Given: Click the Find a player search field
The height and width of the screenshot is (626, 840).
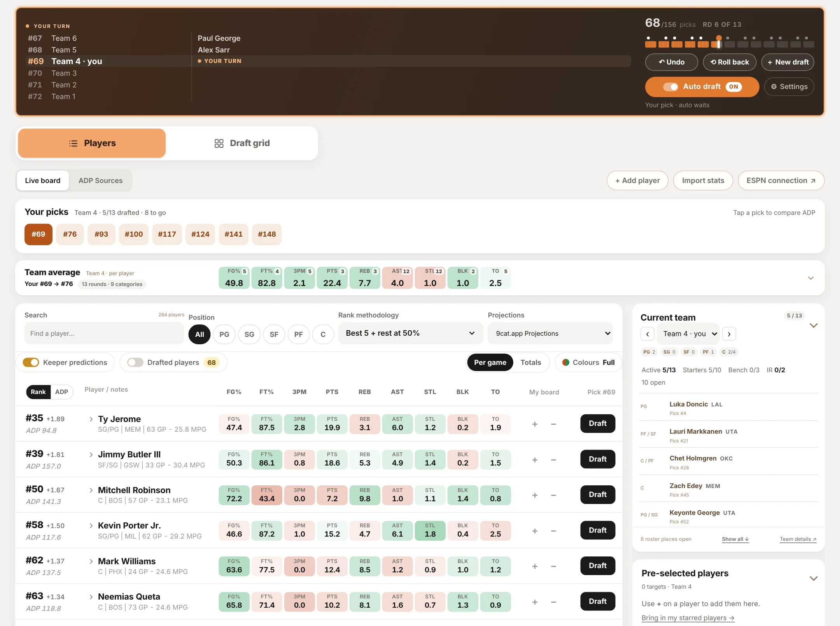Looking at the screenshot, I should coord(104,333).
